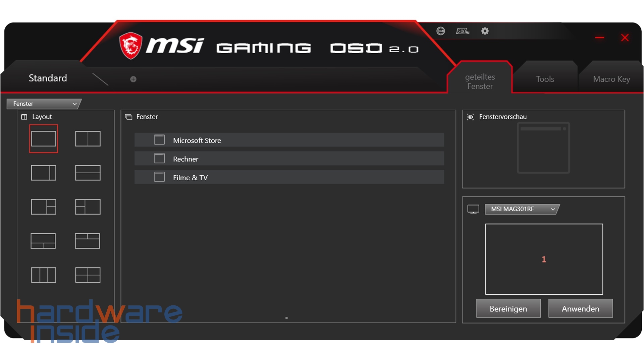Select the four-quadrant grid layout
The image size is (644, 362).
click(88, 275)
